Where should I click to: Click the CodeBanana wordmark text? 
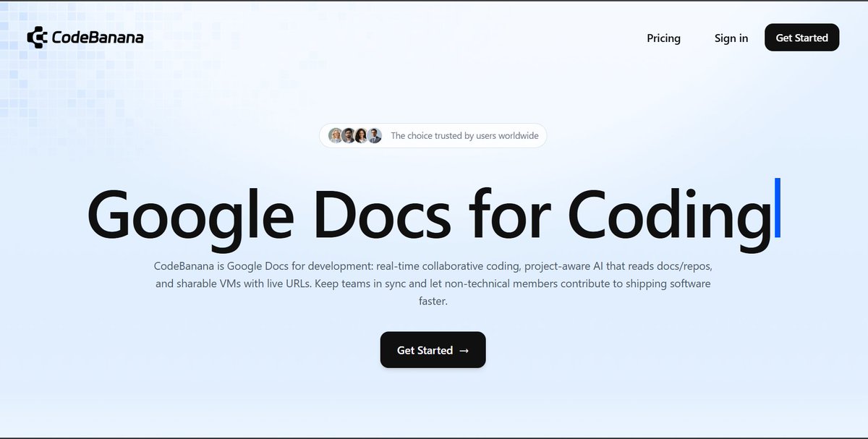(96, 36)
